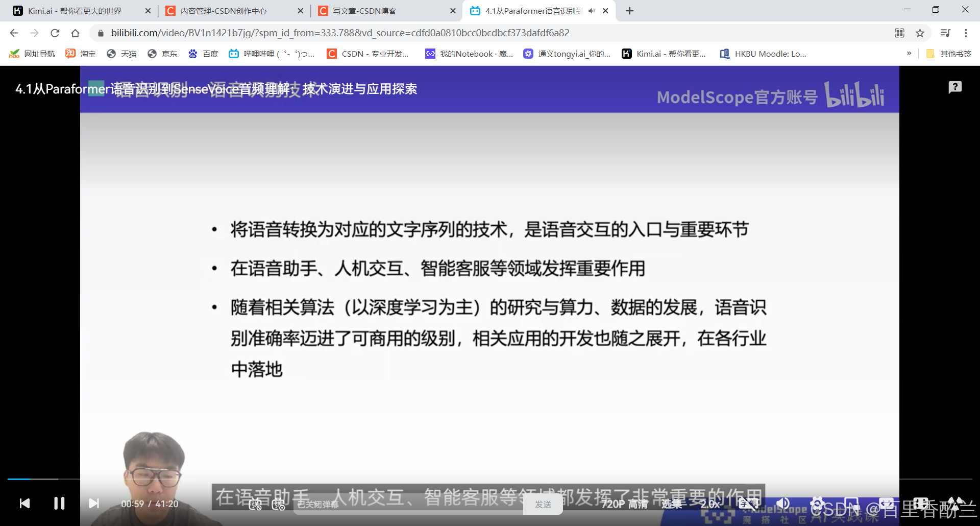Toggle the danmaku display switch
The image size is (980, 526).
255,505
